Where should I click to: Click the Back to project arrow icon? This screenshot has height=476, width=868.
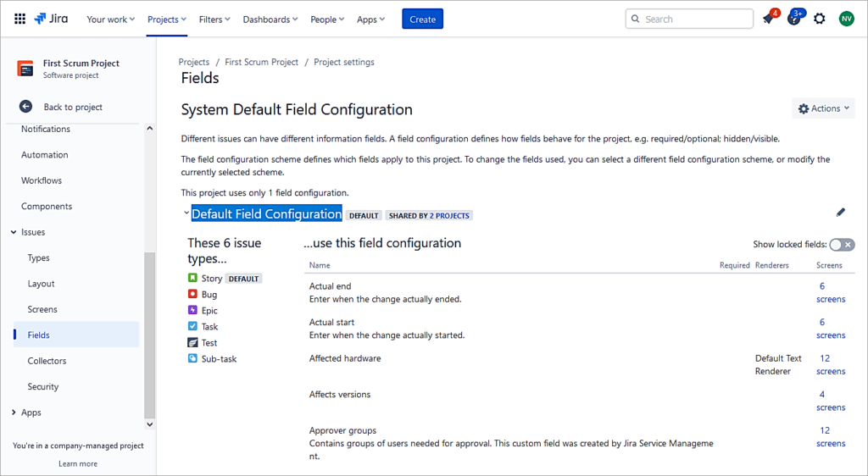[x=26, y=107]
